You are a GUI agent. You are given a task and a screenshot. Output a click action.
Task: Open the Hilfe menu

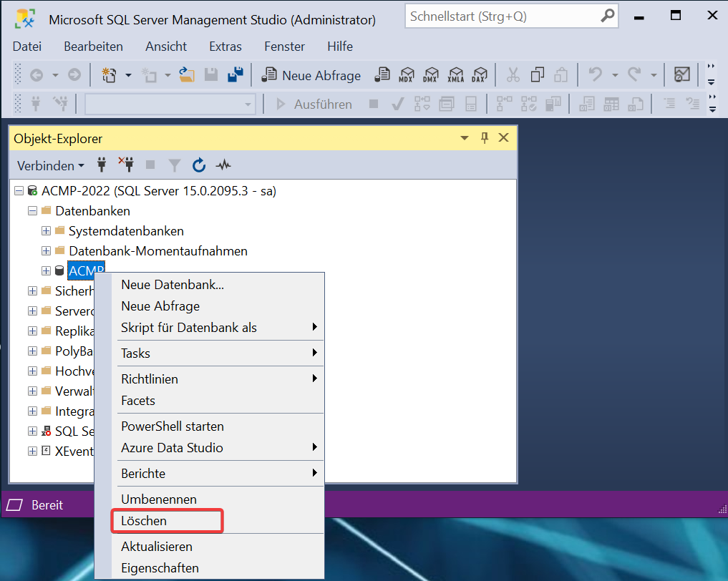340,47
